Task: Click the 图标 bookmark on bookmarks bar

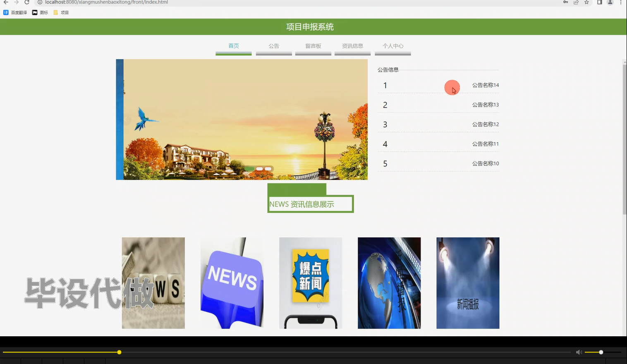Action: coord(40,12)
